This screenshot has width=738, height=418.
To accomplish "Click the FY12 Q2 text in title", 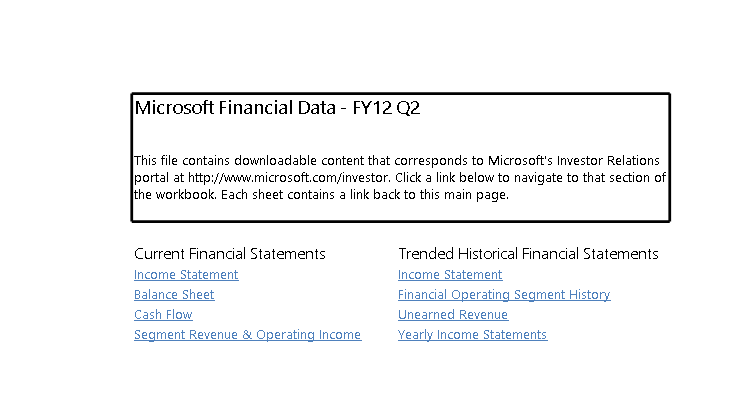I will 386,108.
